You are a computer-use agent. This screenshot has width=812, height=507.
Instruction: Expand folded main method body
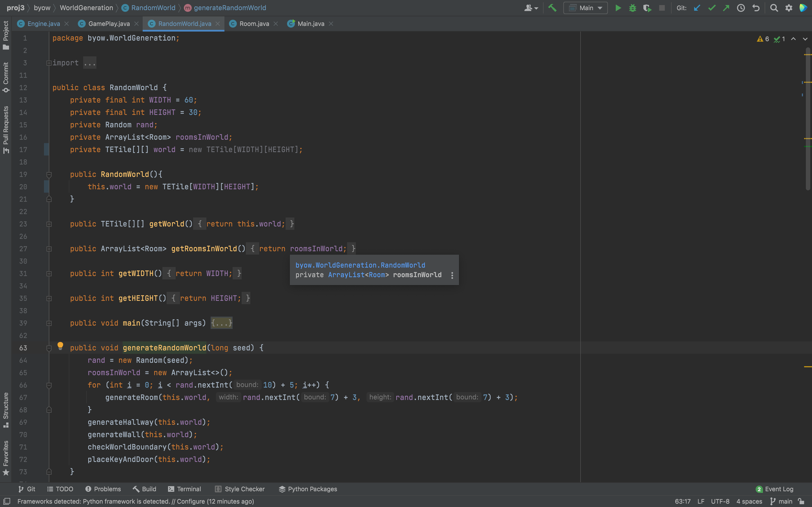[x=221, y=323]
